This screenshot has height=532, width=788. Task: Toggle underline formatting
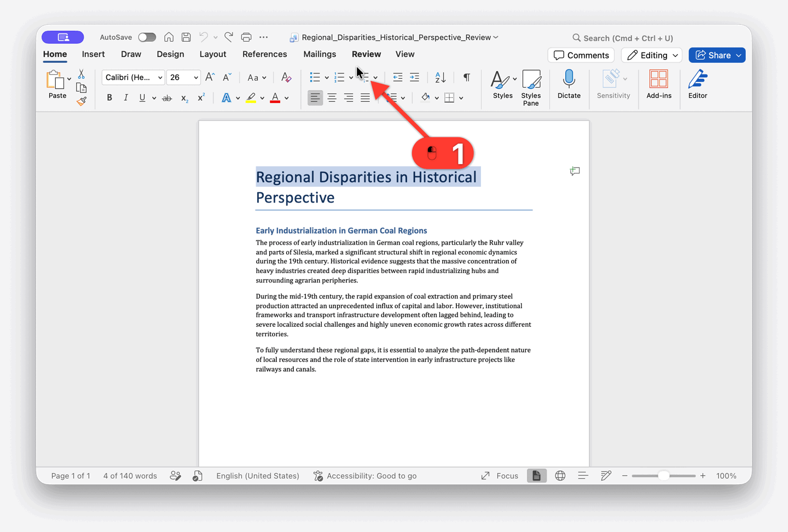(x=142, y=97)
